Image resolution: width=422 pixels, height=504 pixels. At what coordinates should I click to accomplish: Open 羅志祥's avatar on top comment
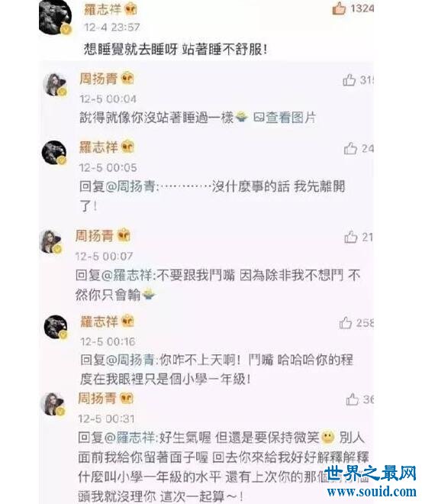click(55, 17)
